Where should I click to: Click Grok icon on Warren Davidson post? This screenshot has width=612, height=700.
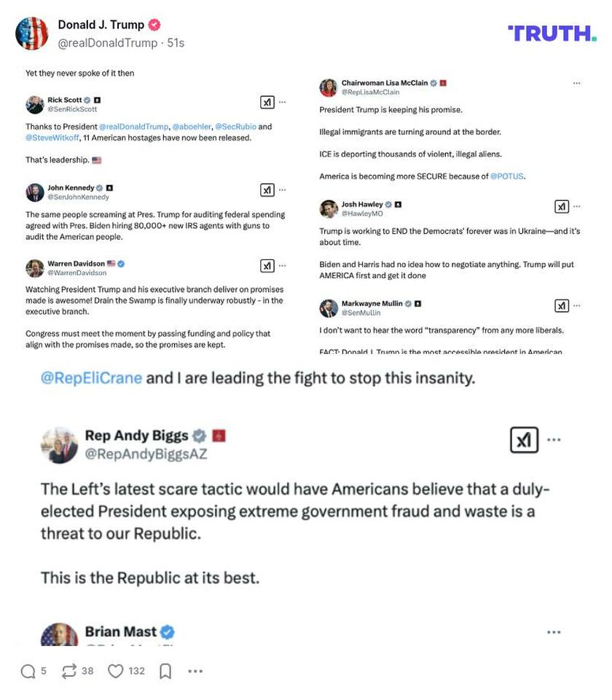click(x=267, y=266)
